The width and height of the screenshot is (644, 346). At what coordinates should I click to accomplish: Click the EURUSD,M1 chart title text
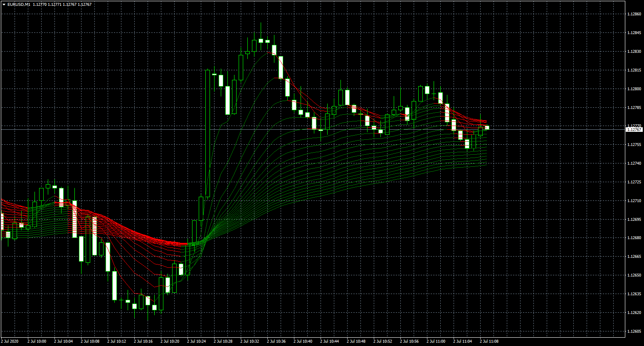(x=18, y=5)
